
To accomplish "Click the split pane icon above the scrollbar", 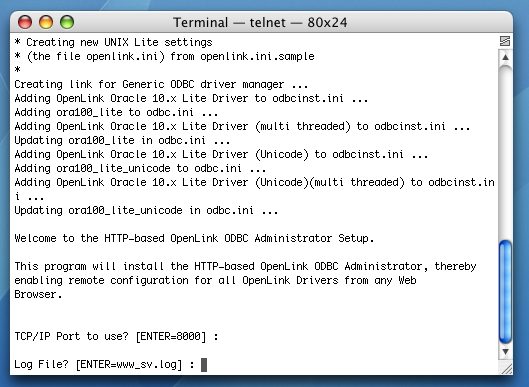I will [505, 41].
